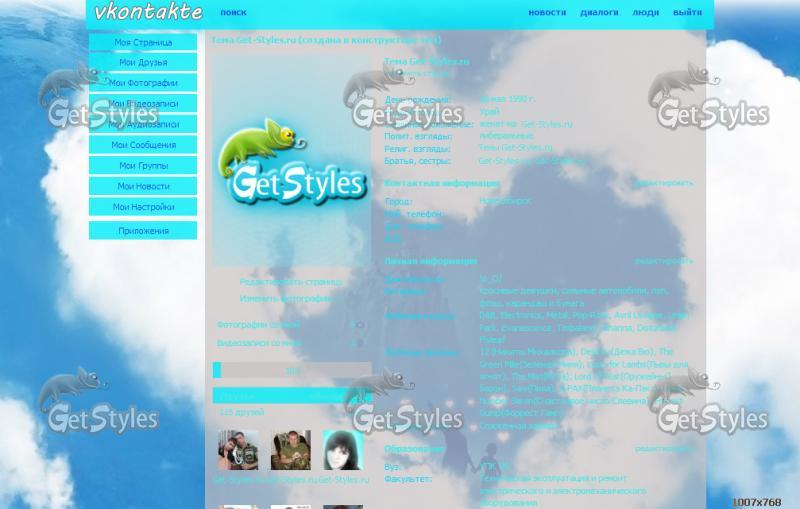Open Мои Настройки in sidebar
The width and height of the screenshot is (800, 509).
click(x=143, y=207)
